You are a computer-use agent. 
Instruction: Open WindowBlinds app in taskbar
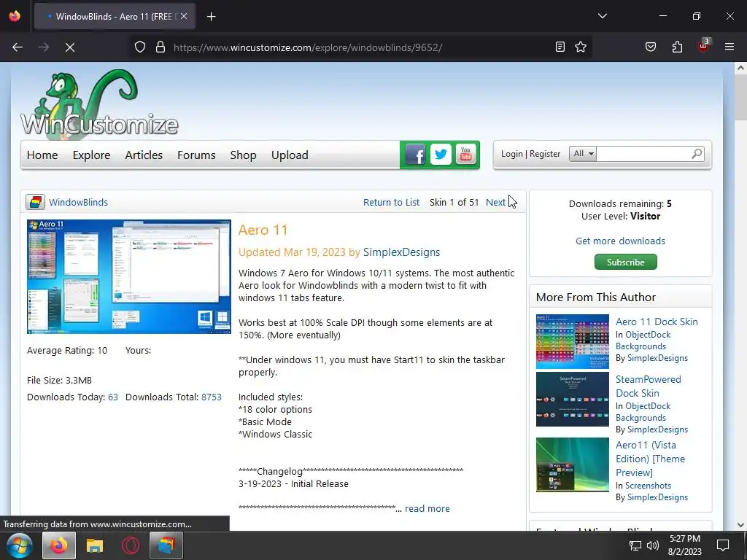click(x=166, y=545)
